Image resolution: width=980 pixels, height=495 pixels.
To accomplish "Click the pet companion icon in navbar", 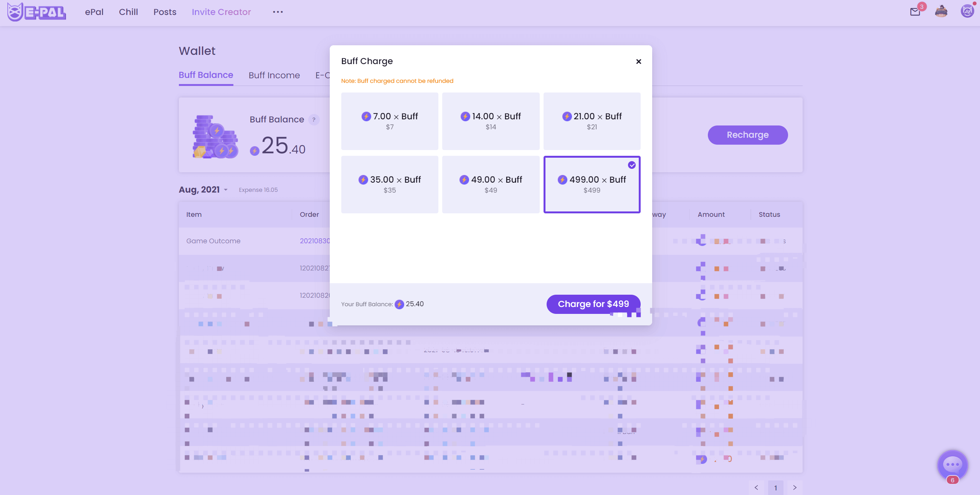I will 941,12.
